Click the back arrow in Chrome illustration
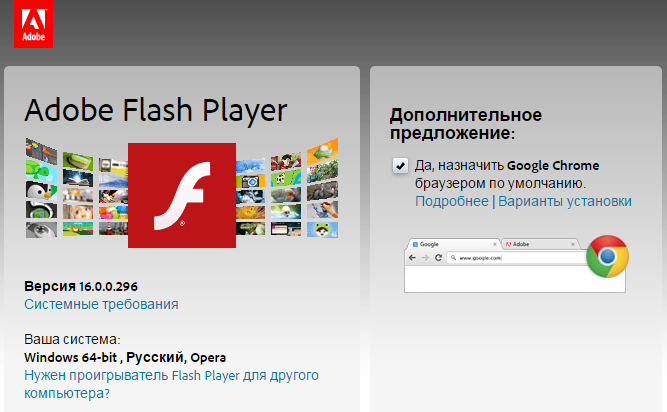Screen dimensions: 667x412 pyautogui.click(x=412, y=258)
